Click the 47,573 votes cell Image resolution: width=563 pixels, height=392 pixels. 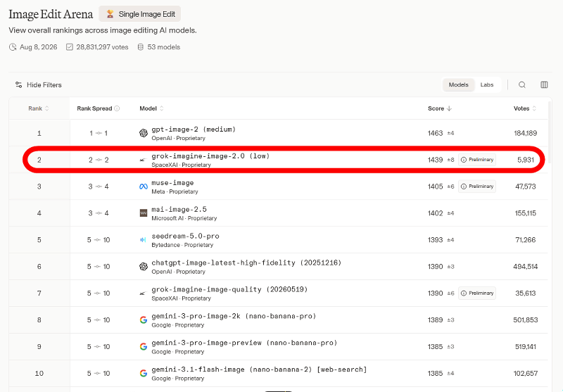[x=525, y=186]
